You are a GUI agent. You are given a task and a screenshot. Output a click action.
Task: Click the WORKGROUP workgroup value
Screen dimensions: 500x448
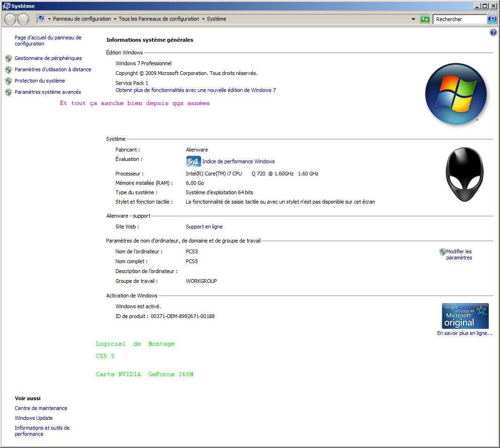click(x=201, y=281)
